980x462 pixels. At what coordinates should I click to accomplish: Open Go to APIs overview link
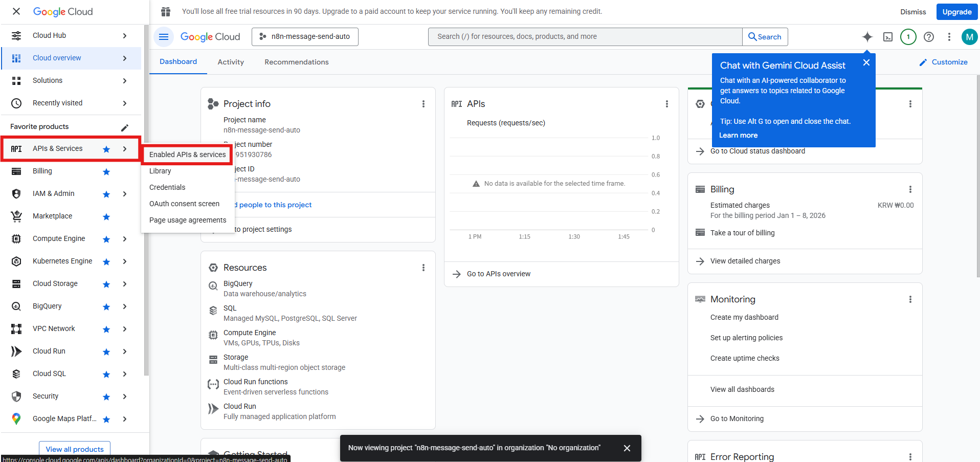(x=498, y=274)
